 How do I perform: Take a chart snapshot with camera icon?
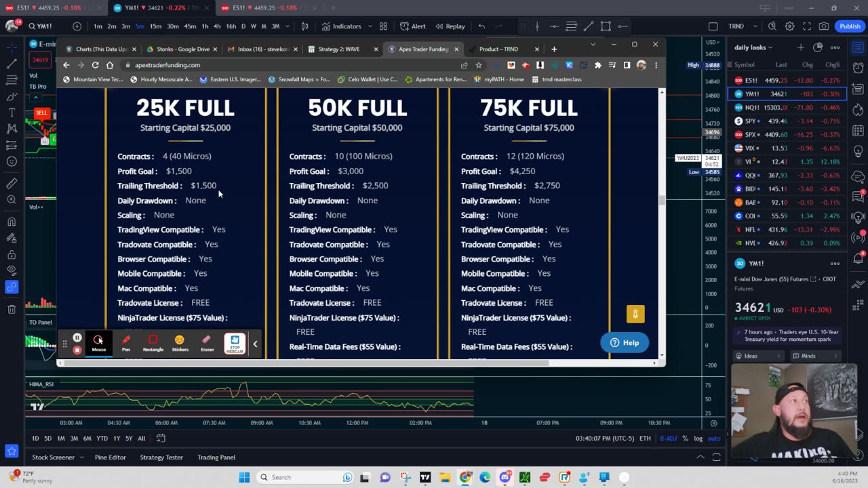pyautogui.click(x=823, y=26)
